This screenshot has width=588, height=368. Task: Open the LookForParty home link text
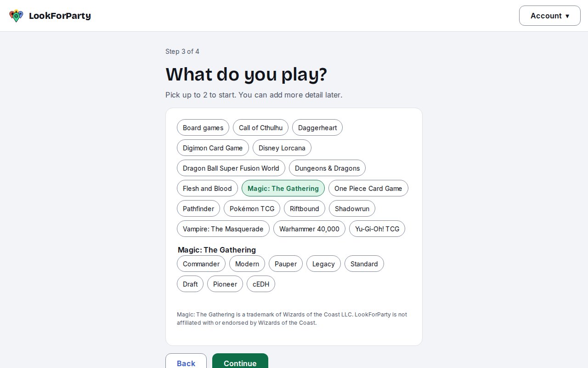(60, 16)
